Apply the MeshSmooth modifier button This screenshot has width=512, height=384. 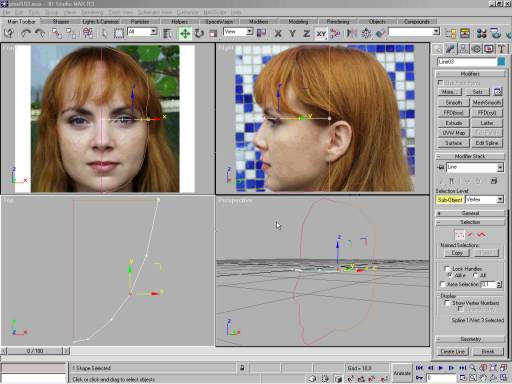pyautogui.click(x=487, y=103)
